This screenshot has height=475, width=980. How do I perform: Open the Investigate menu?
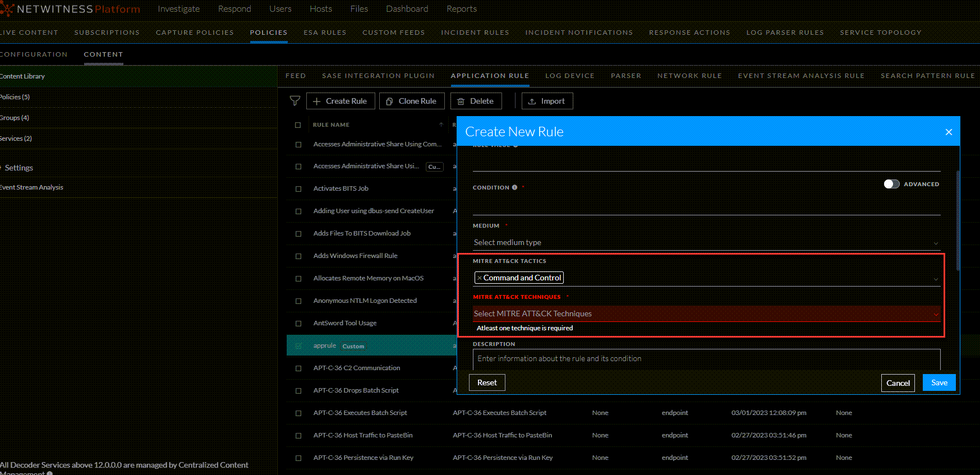pos(178,9)
